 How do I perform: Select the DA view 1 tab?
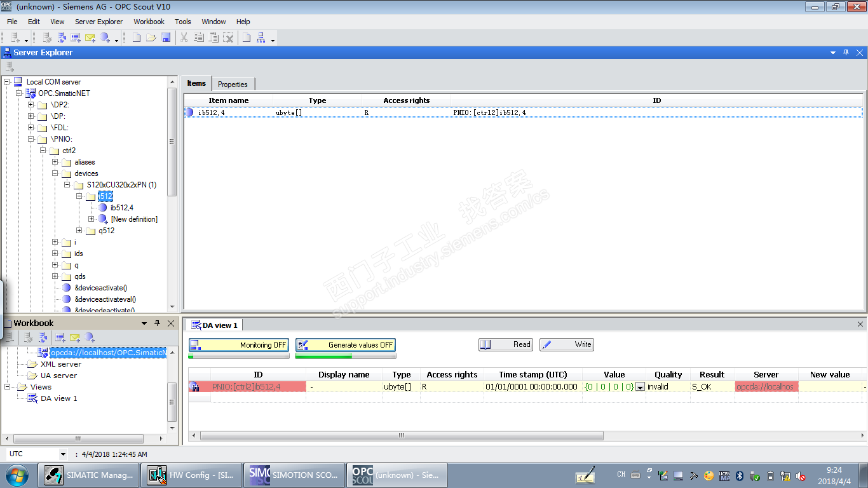[214, 325]
